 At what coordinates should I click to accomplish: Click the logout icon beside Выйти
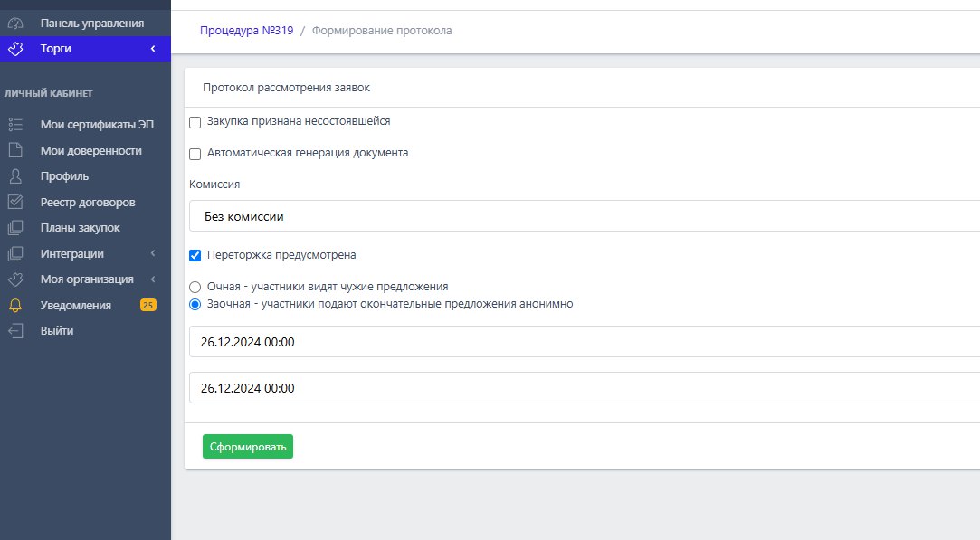(14, 331)
